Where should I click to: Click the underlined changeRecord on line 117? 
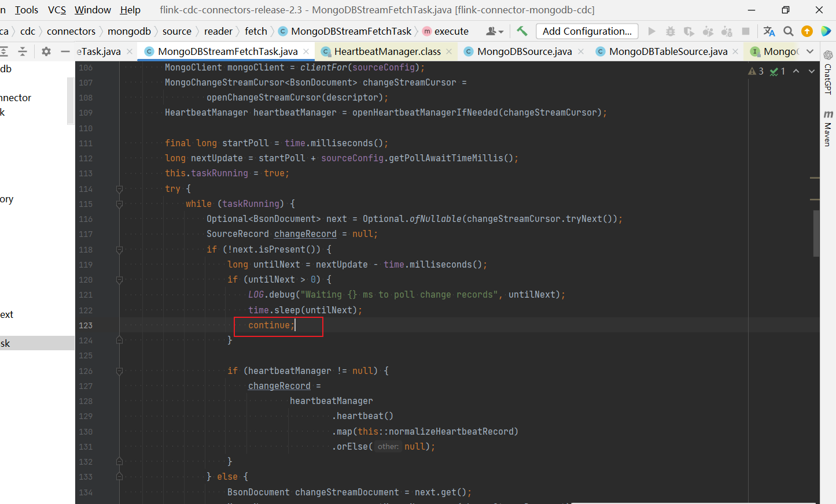pos(305,234)
